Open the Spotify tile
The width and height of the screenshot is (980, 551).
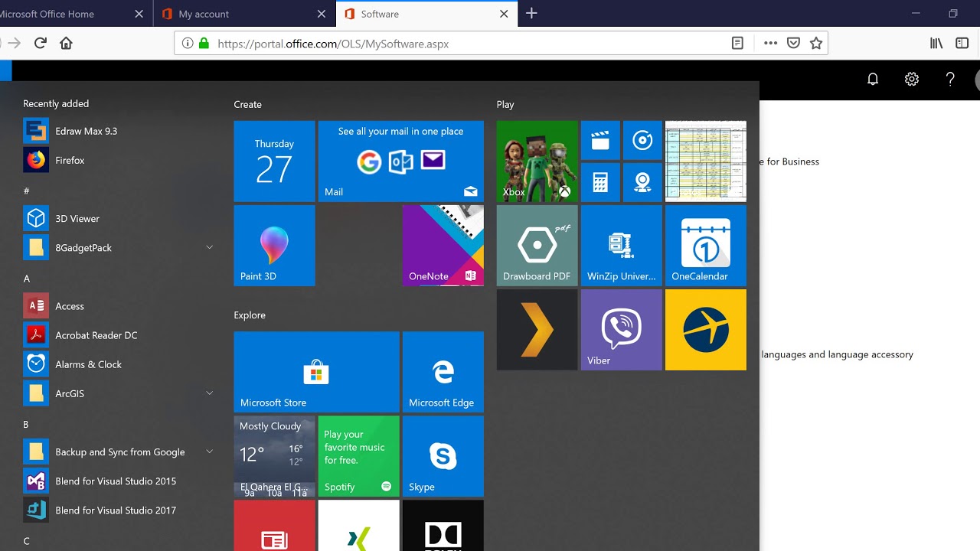pos(359,456)
